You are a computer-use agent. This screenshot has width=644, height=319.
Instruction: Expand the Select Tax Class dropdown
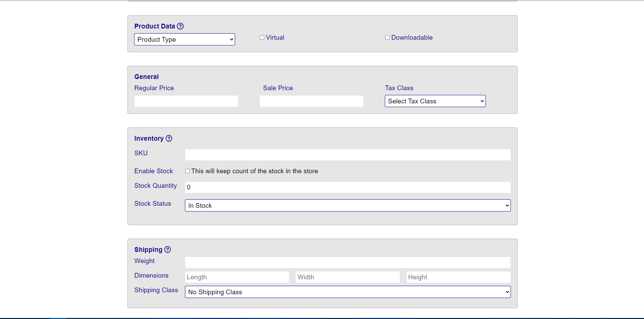coord(435,101)
